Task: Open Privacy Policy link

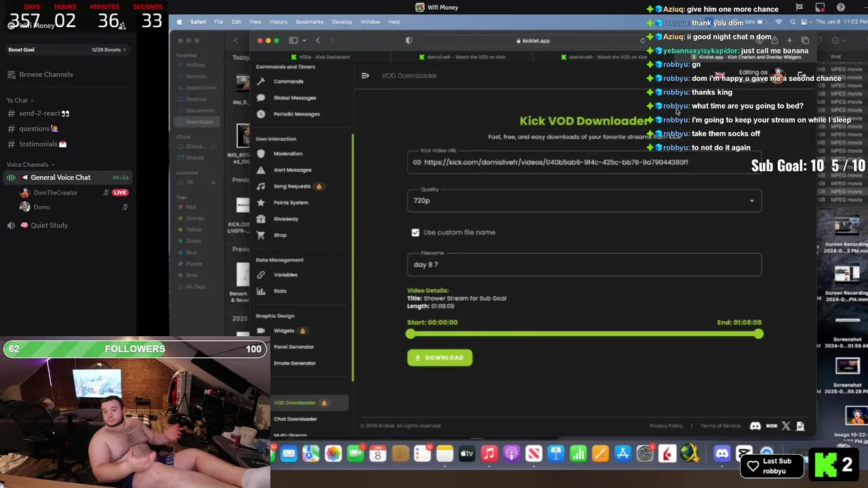Action: tap(666, 426)
